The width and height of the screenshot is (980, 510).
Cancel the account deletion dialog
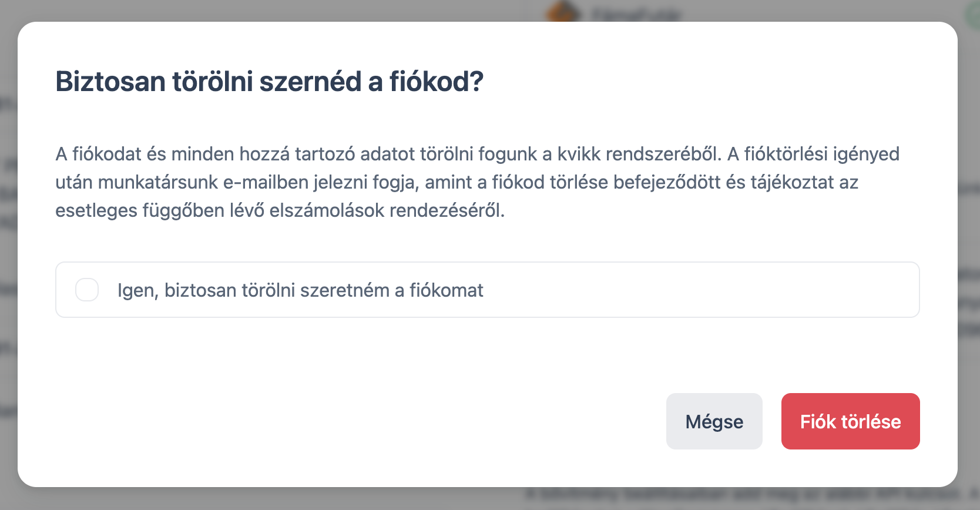coord(714,421)
